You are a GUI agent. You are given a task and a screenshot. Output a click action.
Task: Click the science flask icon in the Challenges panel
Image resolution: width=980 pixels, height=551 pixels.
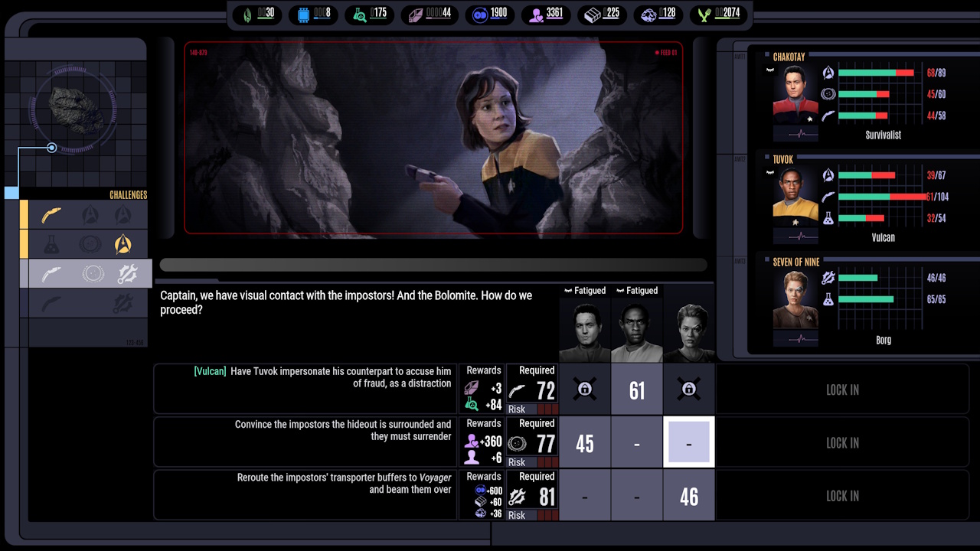pos(51,243)
